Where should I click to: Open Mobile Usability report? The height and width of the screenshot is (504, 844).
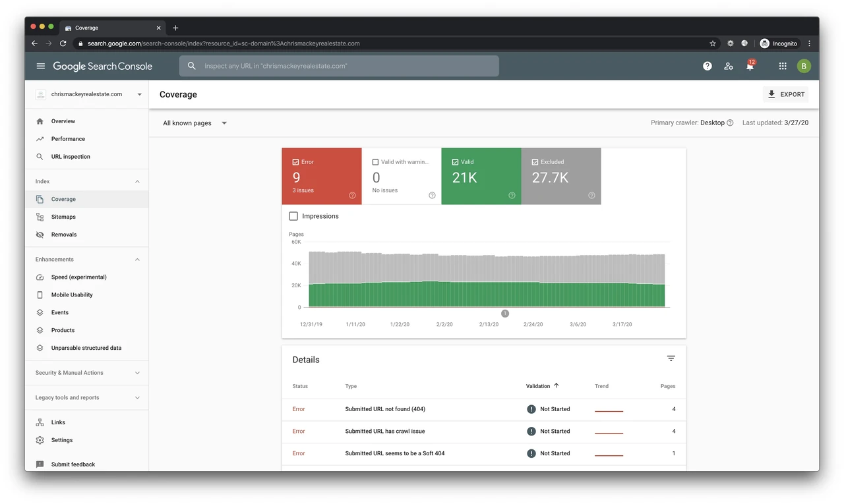pyautogui.click(x=87, y=295)
